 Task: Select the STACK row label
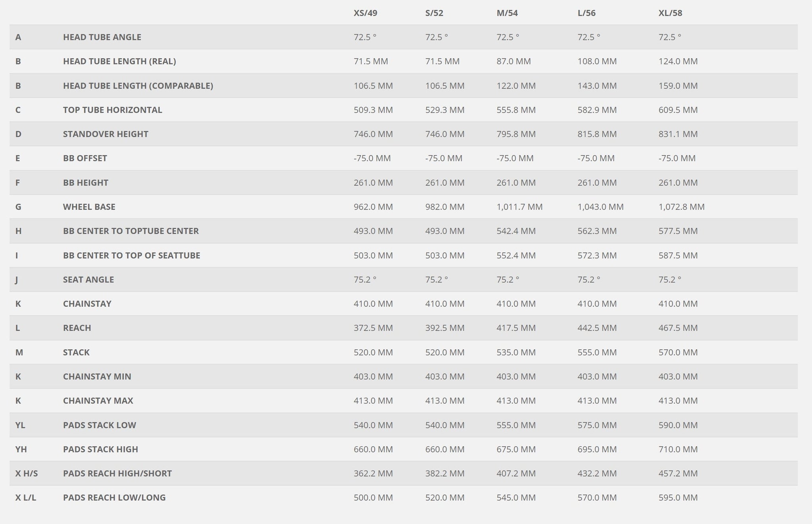click(x=76, y=352)
